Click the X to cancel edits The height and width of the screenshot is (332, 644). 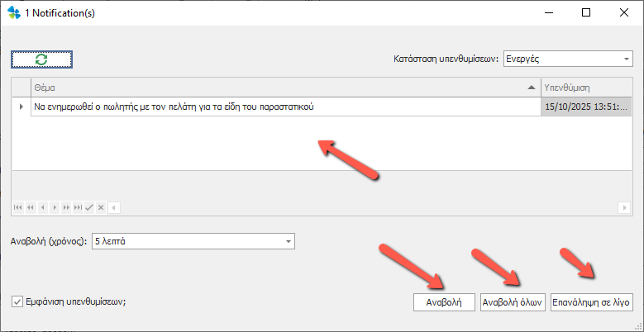(x=101, y=207)
